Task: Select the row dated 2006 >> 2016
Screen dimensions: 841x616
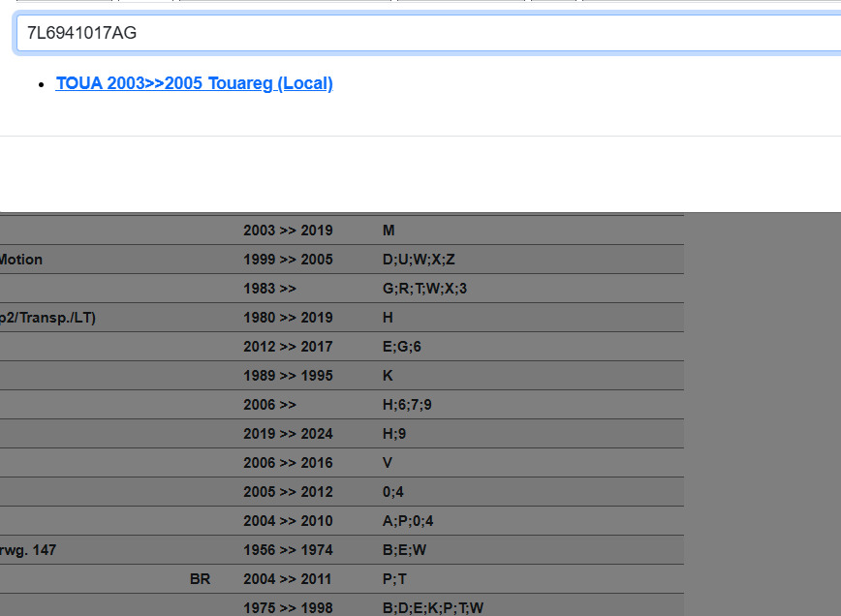Action: point(288,463)
